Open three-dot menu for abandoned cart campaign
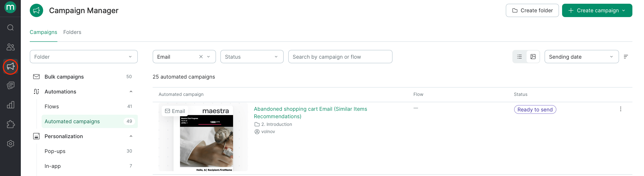Image resolution: width=644 pixels, height=176 pixels. (620, 109)
